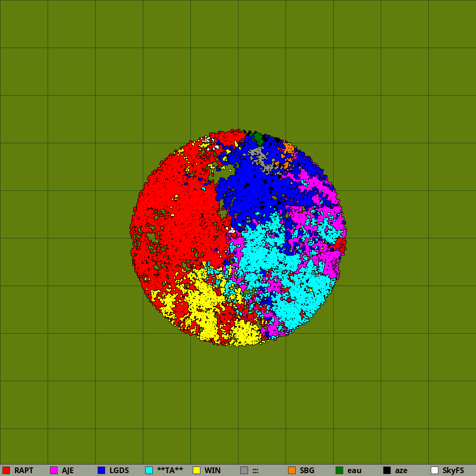Click the black aze legend swatch

pyautogui.click(x=387, y=470)
